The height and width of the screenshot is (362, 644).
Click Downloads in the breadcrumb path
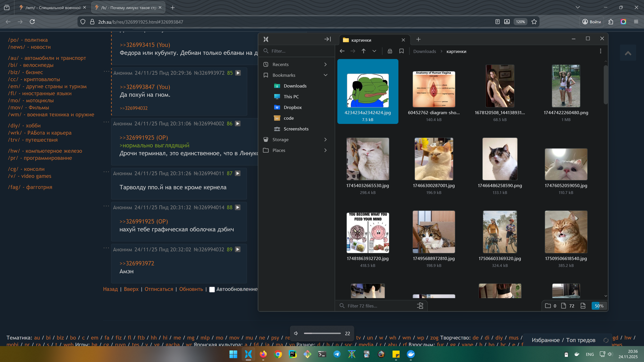tap(425, 51)
